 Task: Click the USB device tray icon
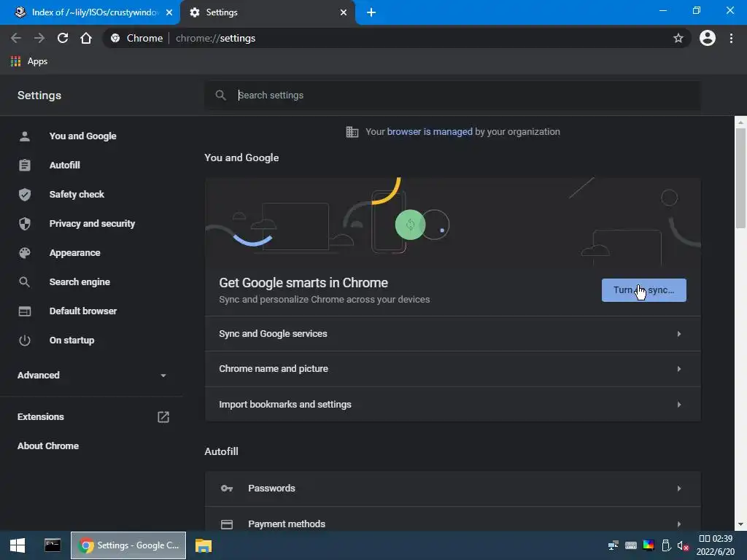coord(666,545)
